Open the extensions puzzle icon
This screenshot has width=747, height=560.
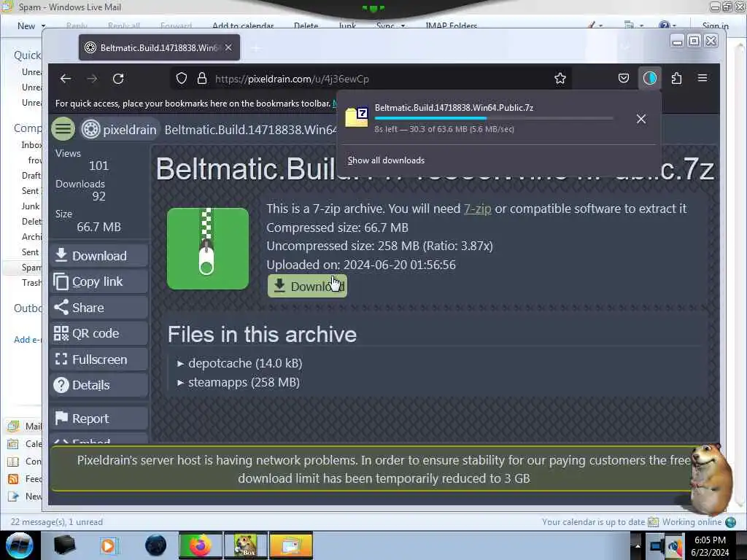tap(676, 78)
